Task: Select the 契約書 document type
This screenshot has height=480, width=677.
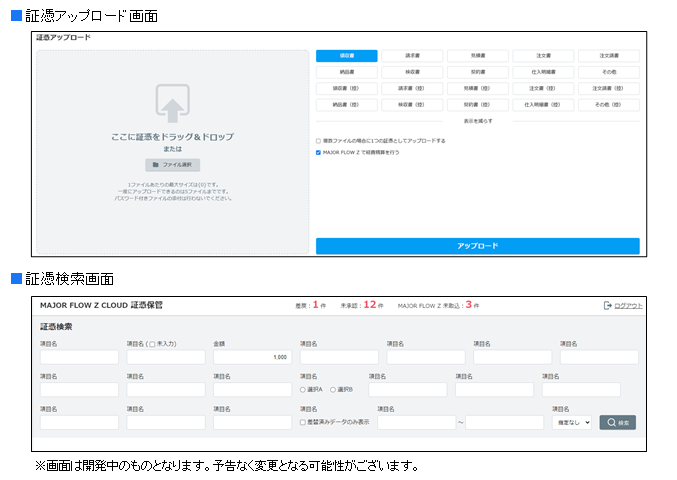Action: (478, 72)
